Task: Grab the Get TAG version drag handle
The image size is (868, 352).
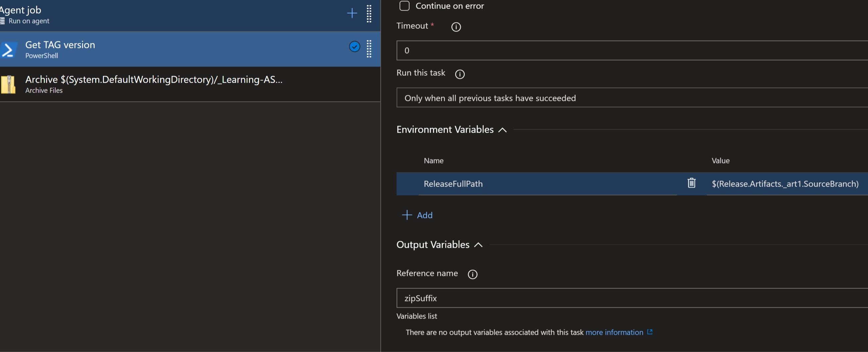Action: click(x=369, y=49)
